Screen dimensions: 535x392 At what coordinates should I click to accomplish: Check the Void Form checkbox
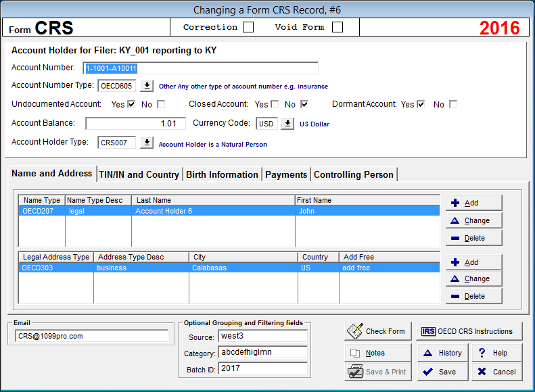(x=338, y=27)
